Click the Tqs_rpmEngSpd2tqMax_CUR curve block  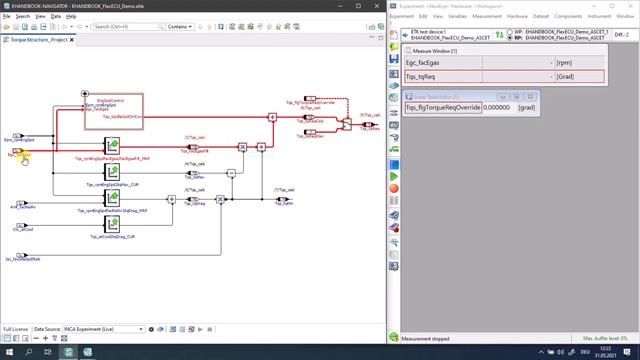pos(112,172)
